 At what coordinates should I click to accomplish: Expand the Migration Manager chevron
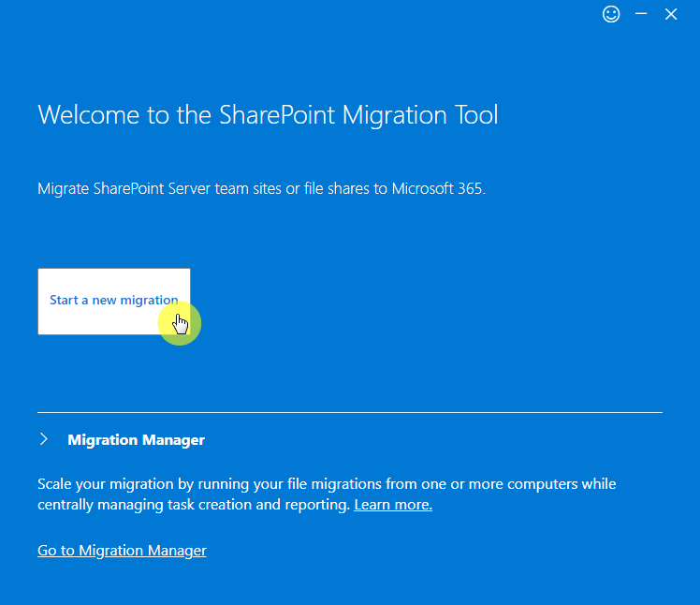pos(44,439)
